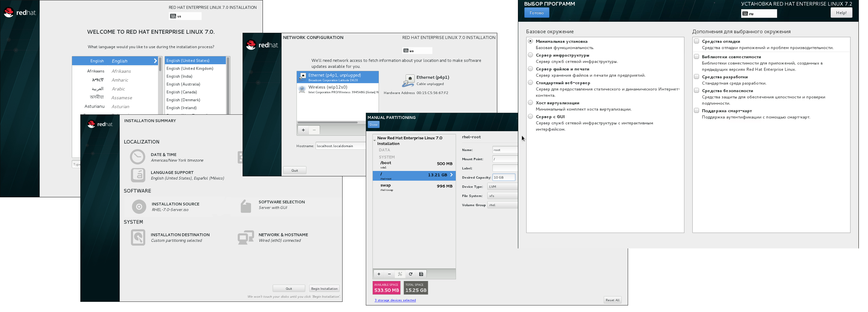Open Installation Source disc icon
Viewport: 868px width, 312px height.
click(139, 206)
